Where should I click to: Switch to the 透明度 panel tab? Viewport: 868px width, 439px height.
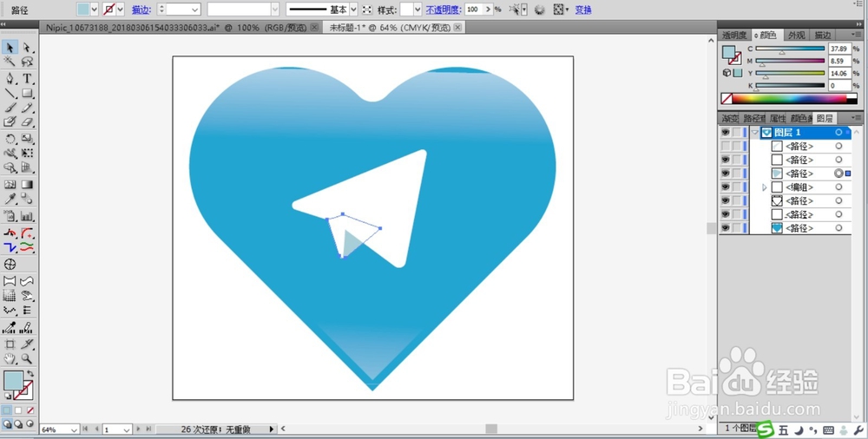pyautogui.click(x=734, y=35)
